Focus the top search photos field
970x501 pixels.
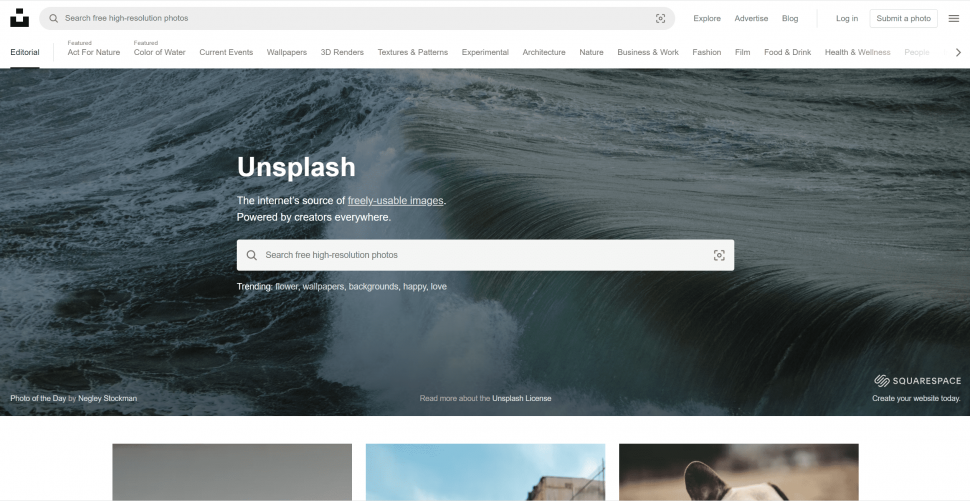pos(357,19)
